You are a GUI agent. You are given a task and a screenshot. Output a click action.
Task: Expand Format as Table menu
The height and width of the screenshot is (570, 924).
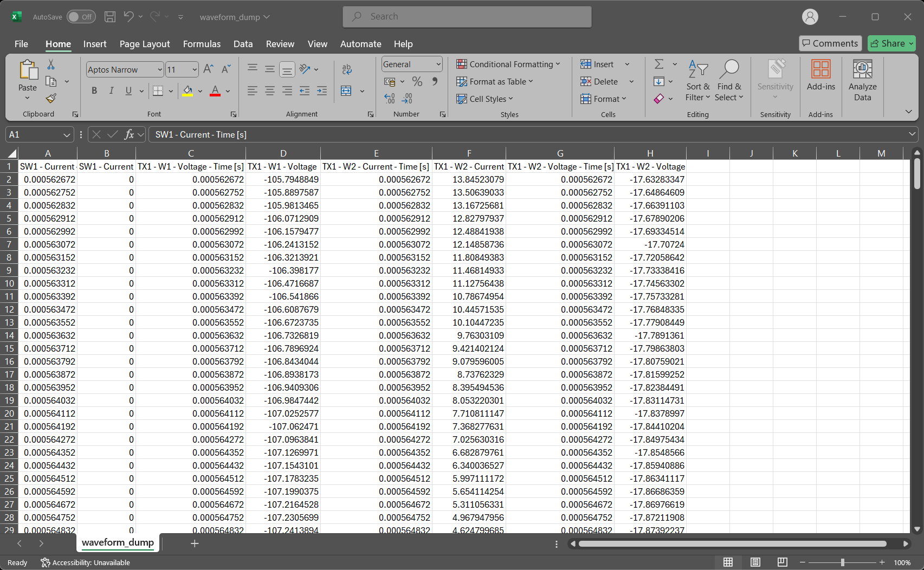(x=495, y=81)
